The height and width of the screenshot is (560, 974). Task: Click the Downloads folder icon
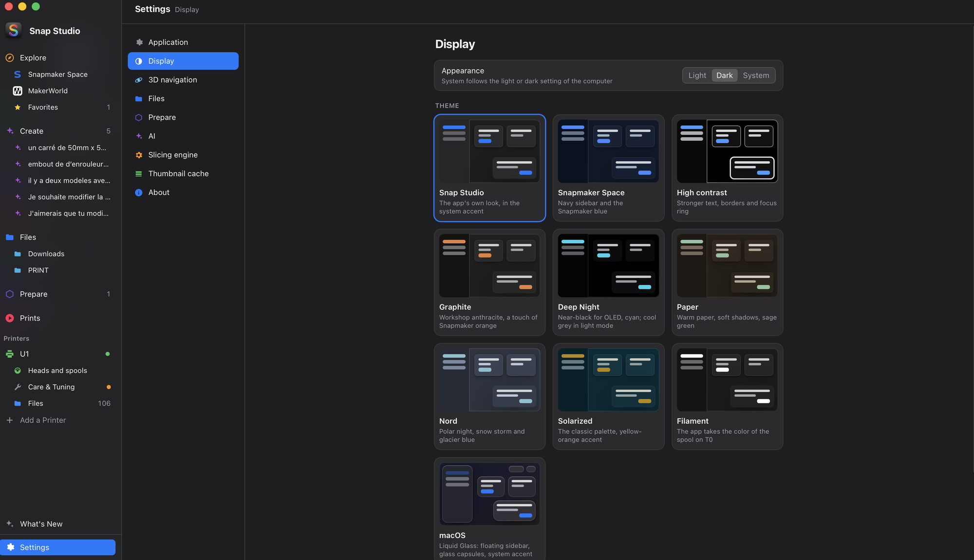(18, 254)
